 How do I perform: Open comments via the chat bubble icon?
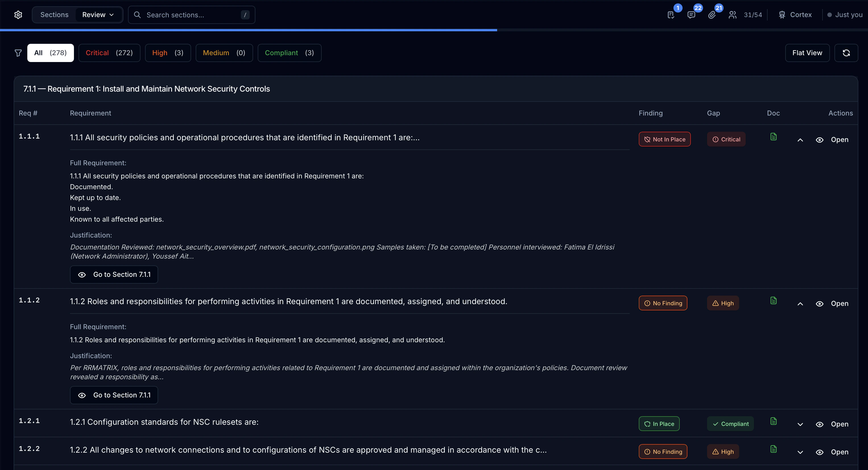point(691,15)
